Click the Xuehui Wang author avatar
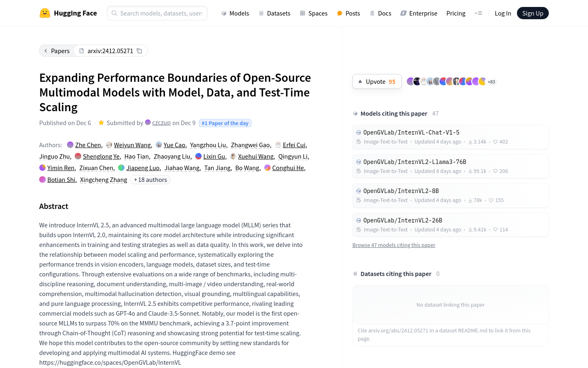Viewport: 588px width, 368px height. click(233, 156)
